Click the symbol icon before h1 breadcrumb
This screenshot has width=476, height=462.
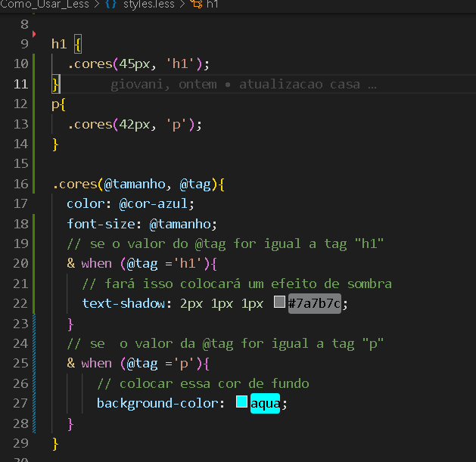tap(196, 5)
